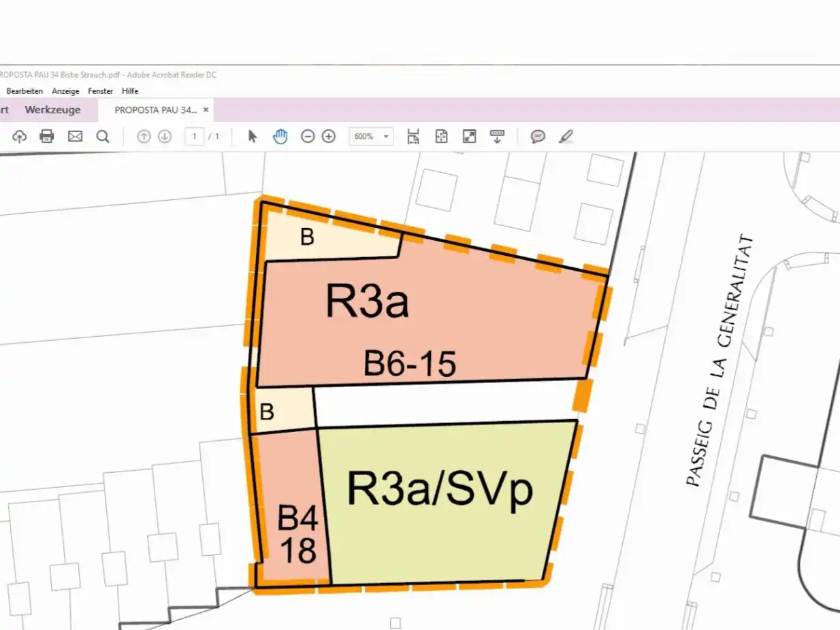This screenshot has width=840, height=630.
Task: Enter full screen mode icon
Action: pyautogui.click(x=469, y=137)
